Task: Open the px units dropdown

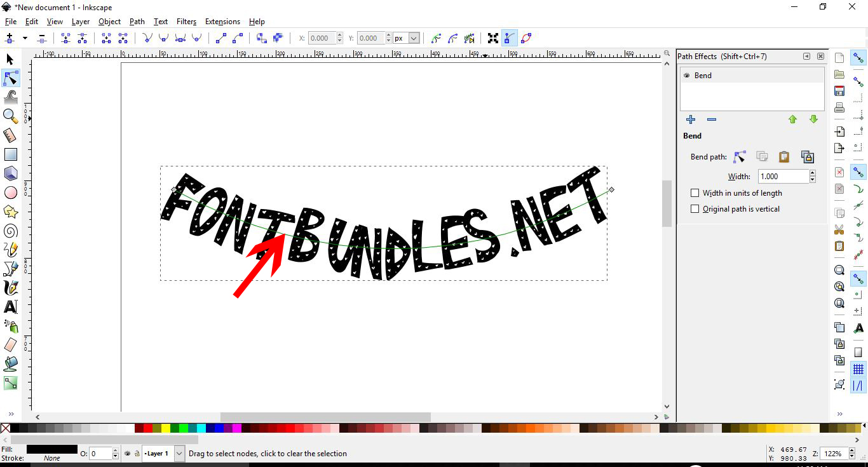Action: tap(406, 37)
